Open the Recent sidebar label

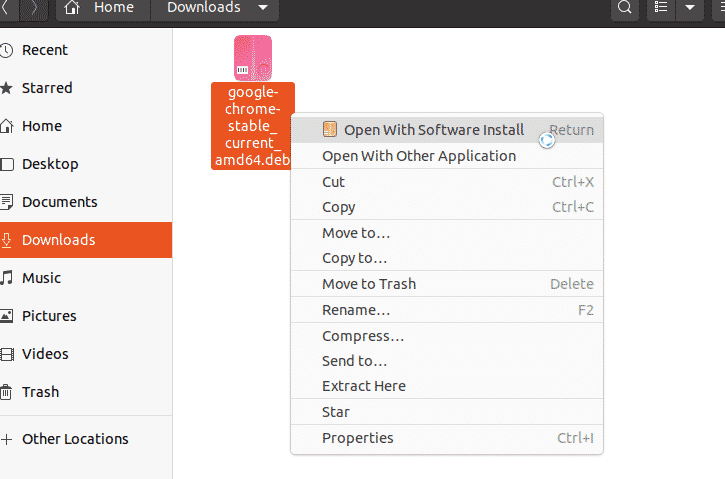pyautogui.click(x=45, y=50)
